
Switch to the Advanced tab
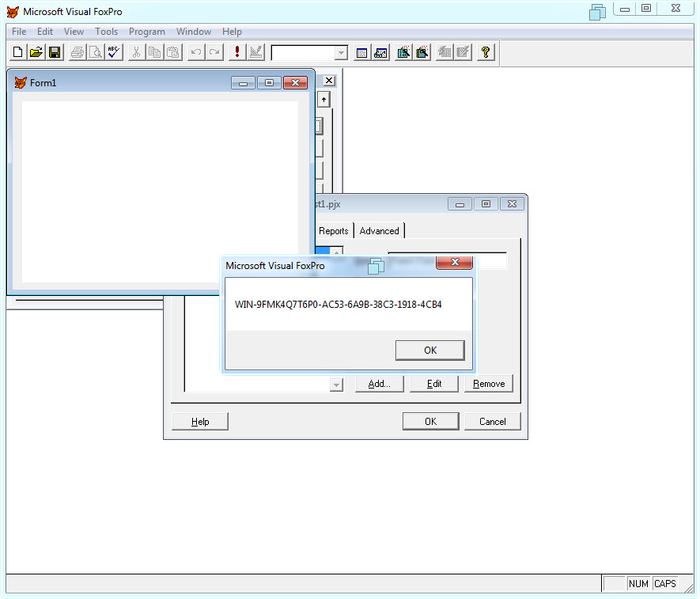point(379,231)
